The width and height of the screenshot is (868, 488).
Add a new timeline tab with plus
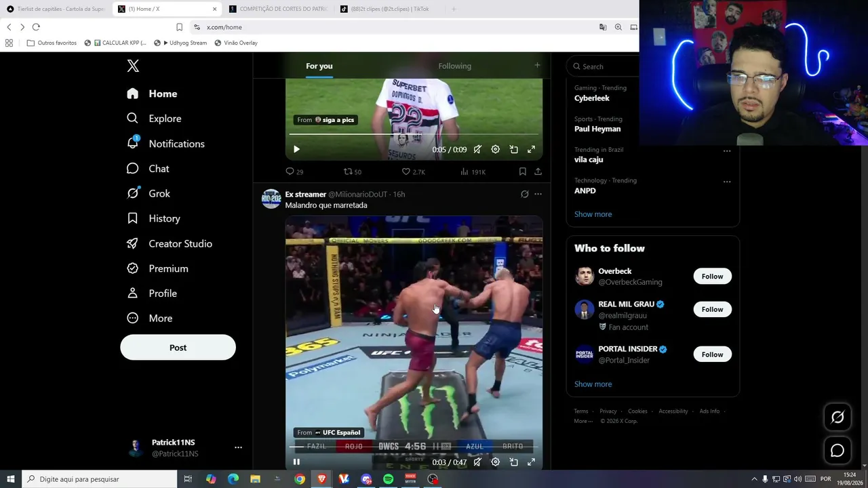tap(537, 65)
